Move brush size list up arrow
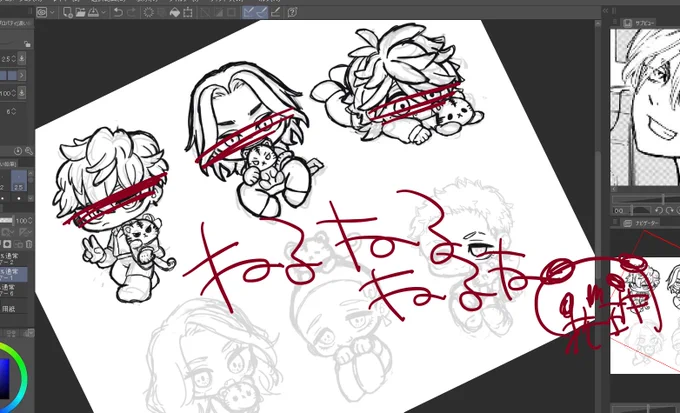Screen dimensions: 680x413 point(31,172)
